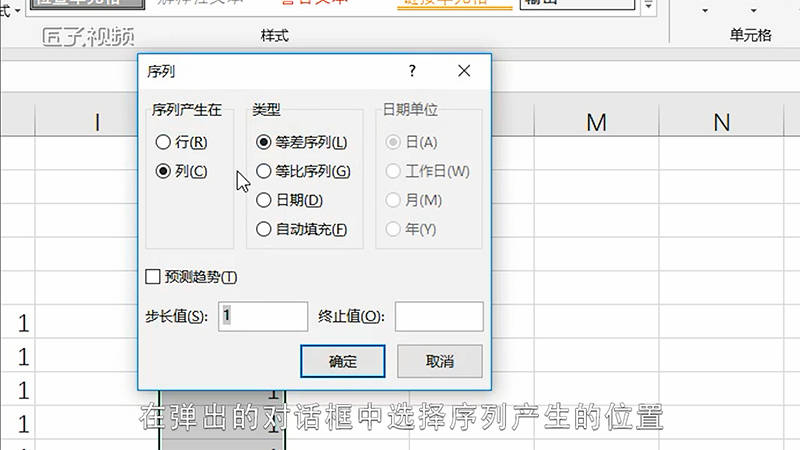Click the 终止值 input field
This screenshot has height=450, width=800.
pos(439,316)
